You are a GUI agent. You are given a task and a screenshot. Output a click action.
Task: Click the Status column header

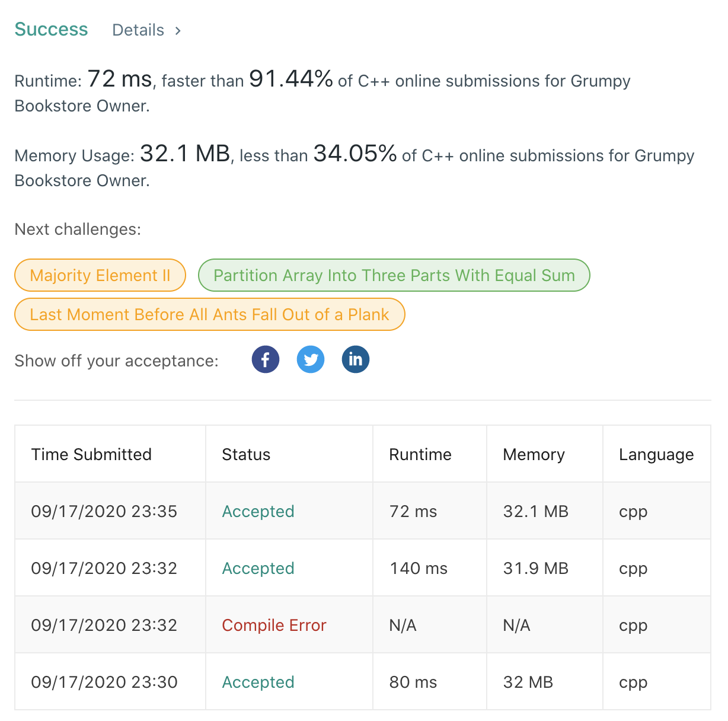coord(246,454)
